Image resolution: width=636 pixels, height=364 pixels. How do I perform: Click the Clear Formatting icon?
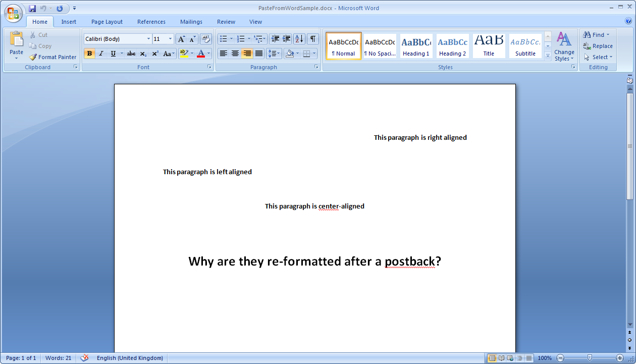click(205, 39)
